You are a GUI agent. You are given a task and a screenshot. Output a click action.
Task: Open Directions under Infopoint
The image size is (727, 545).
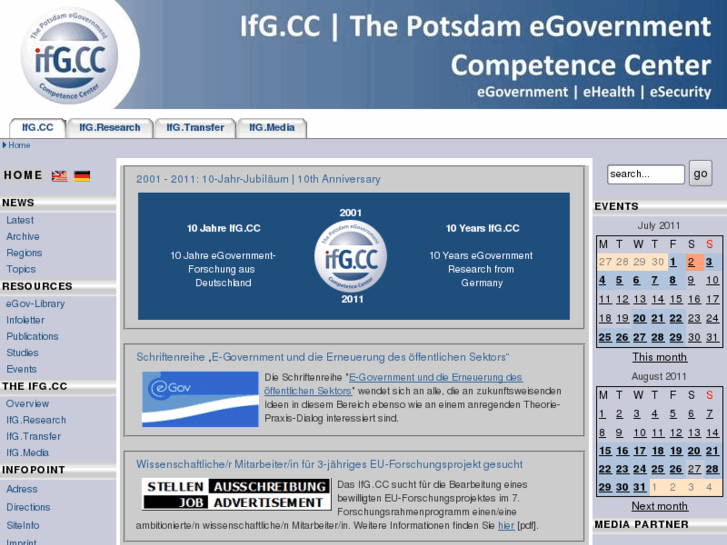point(28,507)
